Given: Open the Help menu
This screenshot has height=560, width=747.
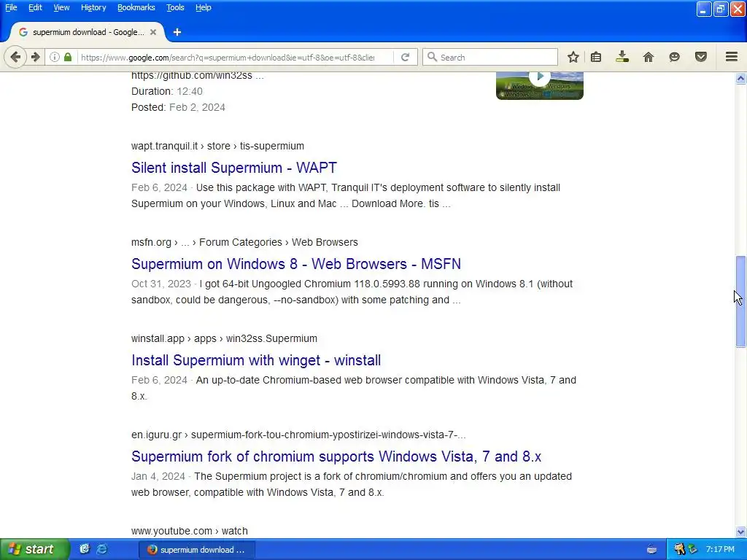Looking at the screenshot, I should (x=203, y=7).
